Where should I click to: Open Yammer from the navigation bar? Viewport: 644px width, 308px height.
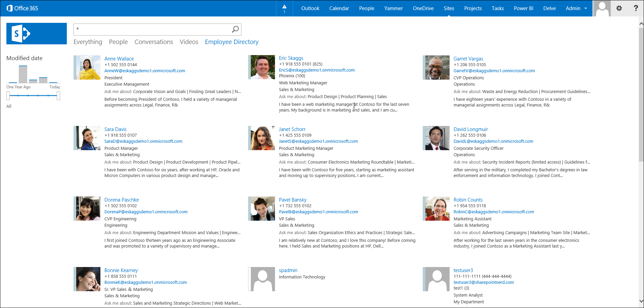[394, 8]
